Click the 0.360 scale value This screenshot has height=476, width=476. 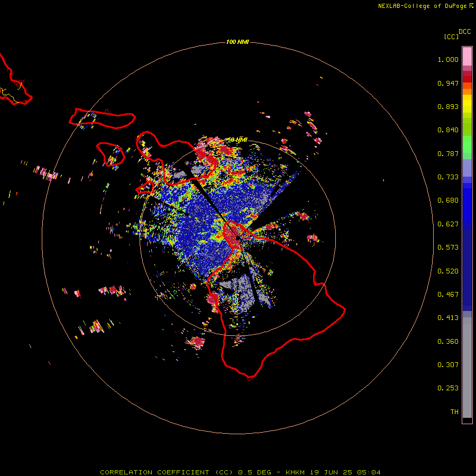pyautogui.click(x=448, y=342)
